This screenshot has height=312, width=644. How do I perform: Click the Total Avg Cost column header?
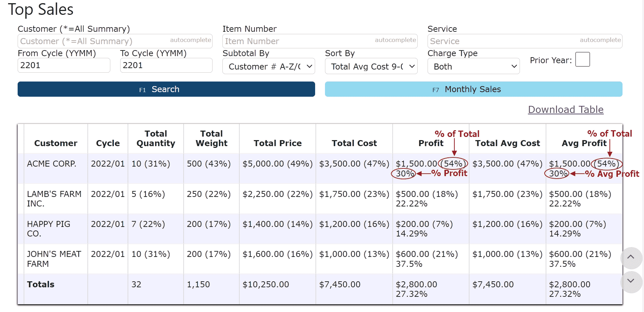tap(508, 143)
